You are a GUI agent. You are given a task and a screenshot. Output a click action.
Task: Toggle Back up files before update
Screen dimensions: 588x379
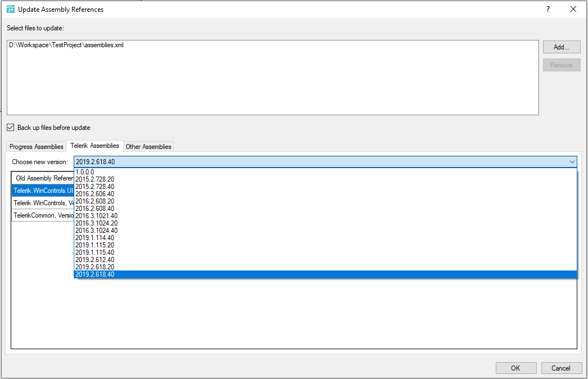pos(11,128)
